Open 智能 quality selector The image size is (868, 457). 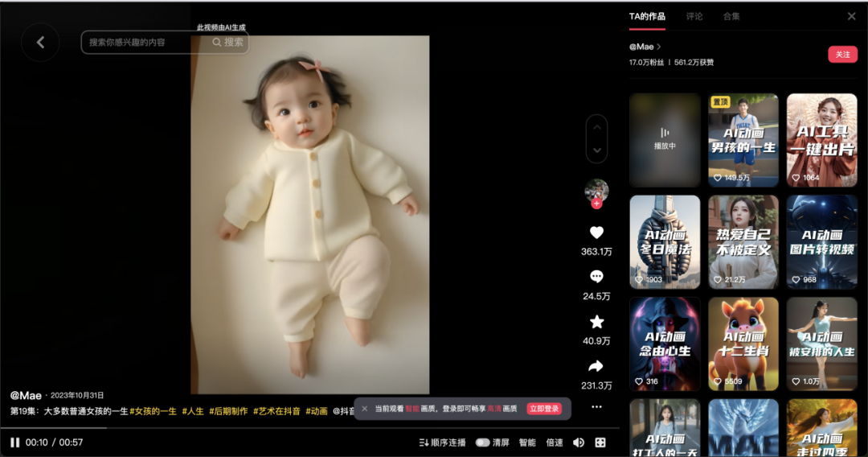[527, 443]
